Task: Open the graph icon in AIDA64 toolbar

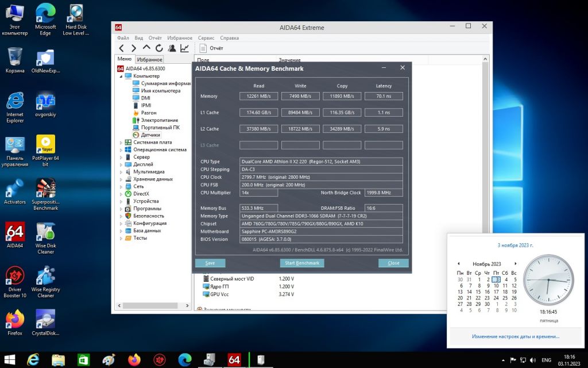Action: point(184,48)
